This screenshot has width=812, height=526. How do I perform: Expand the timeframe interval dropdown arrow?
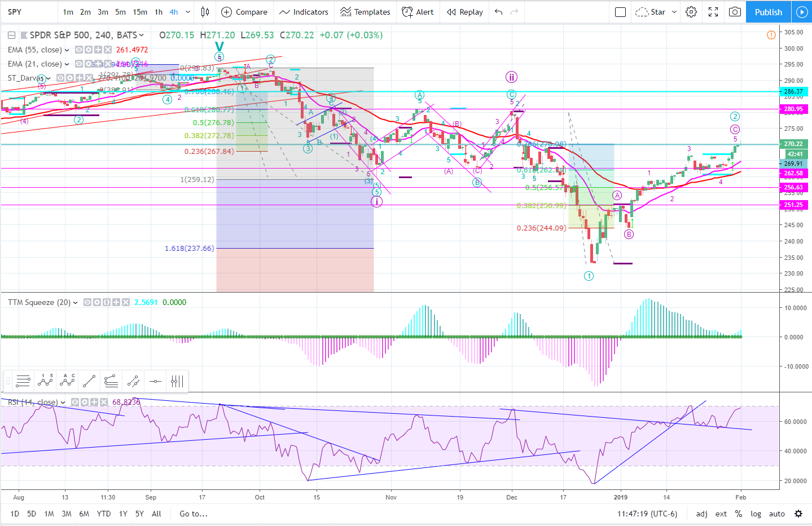pyautogui.click(x=188, y=12)
